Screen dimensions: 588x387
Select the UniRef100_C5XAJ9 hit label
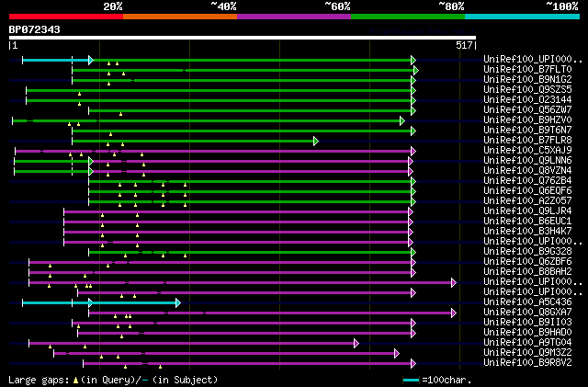(527, 151)
